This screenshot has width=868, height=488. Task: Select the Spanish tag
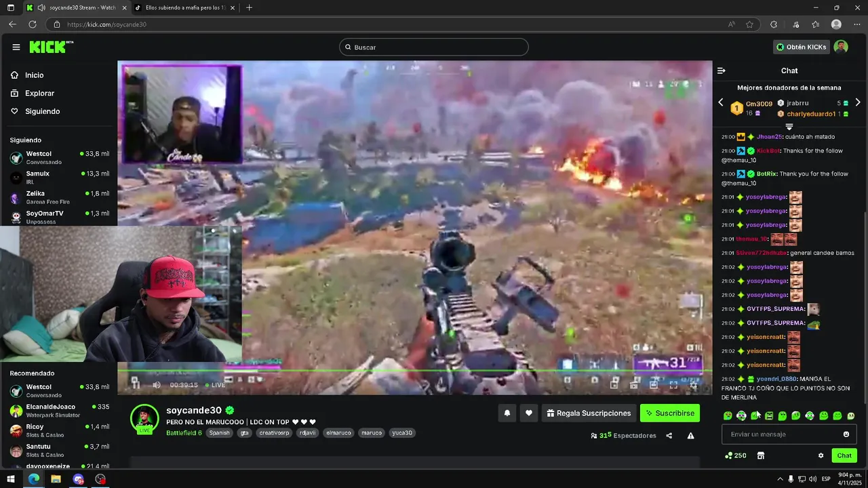pyautogui.click(x=219, y=432)
